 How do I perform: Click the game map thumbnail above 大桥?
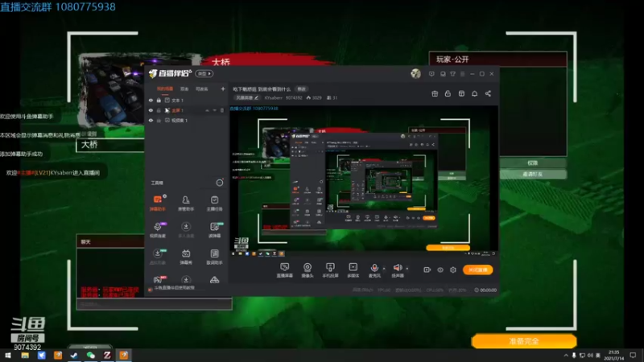112,89
